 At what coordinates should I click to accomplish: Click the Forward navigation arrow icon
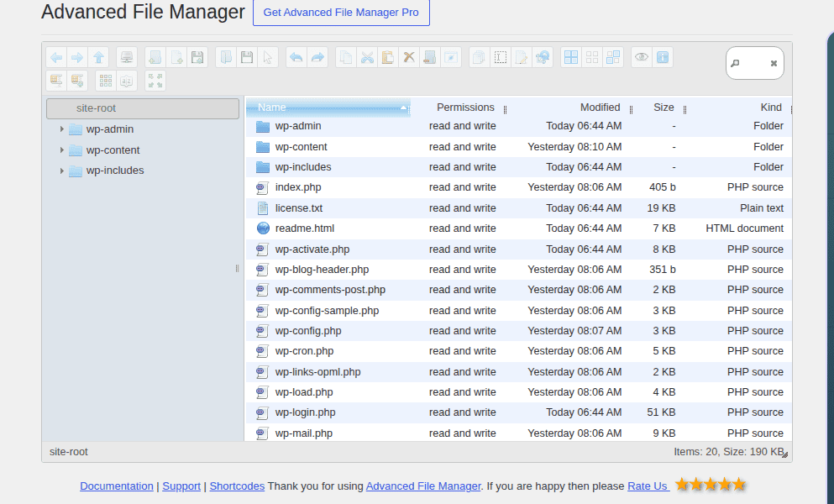[77, 57]
